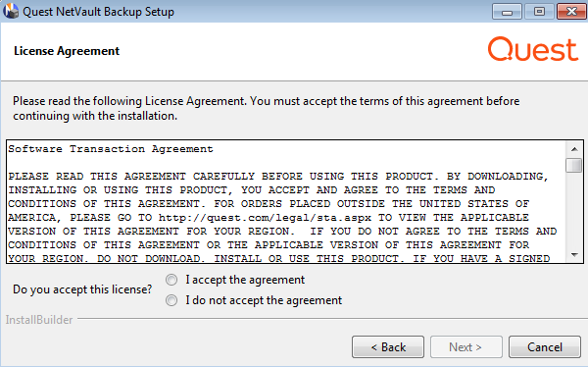Cancel the installation

click(x=545, y=346)
